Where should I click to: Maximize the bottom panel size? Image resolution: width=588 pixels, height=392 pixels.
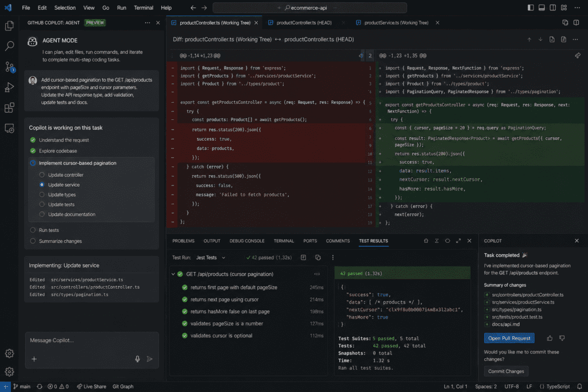point(458,241)
